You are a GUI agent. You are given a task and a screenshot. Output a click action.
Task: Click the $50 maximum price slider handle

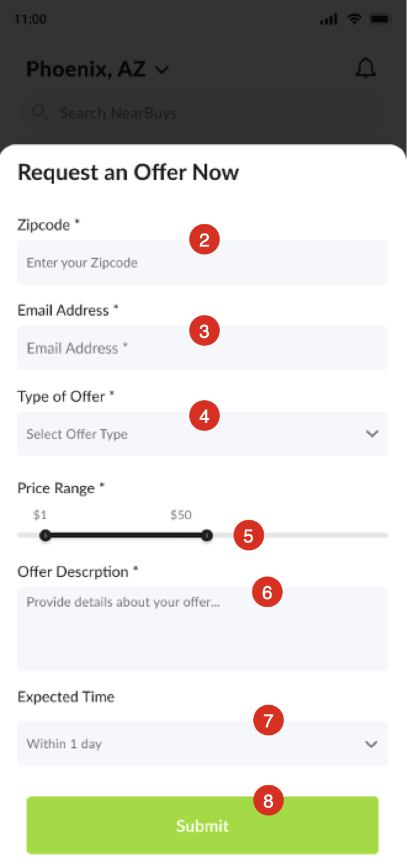pyautogui.click(x=207, y=535)
